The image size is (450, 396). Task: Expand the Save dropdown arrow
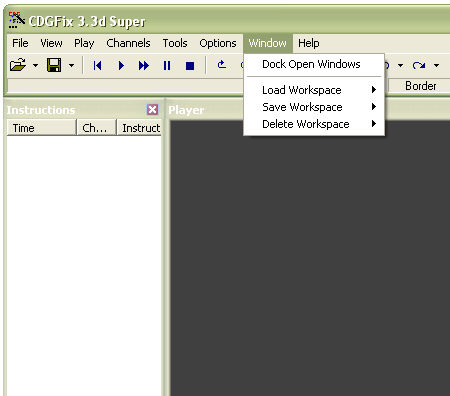[x=71, y=65]
